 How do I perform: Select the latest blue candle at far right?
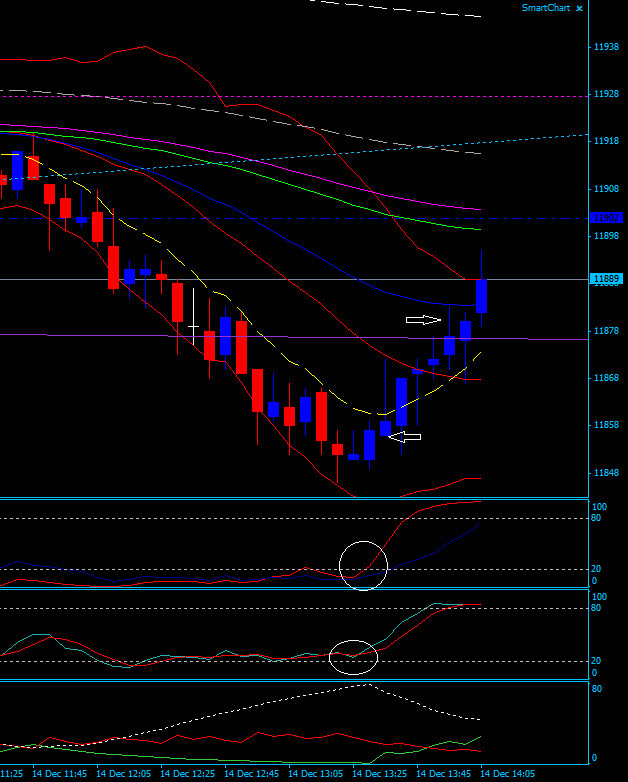[482, 296]
